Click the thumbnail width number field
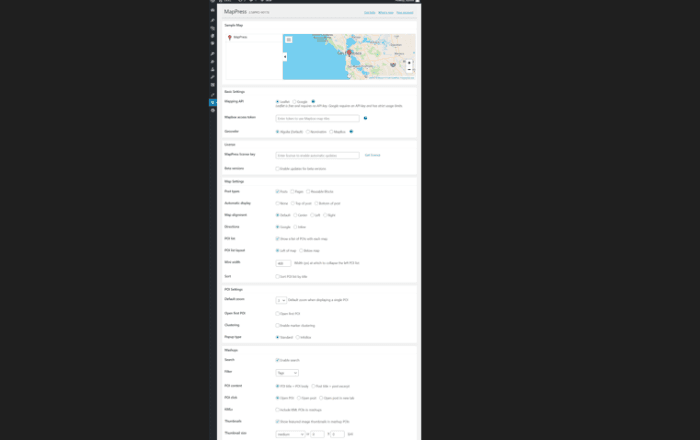This screenshot has width=700, height=440. tap(317, 434)
